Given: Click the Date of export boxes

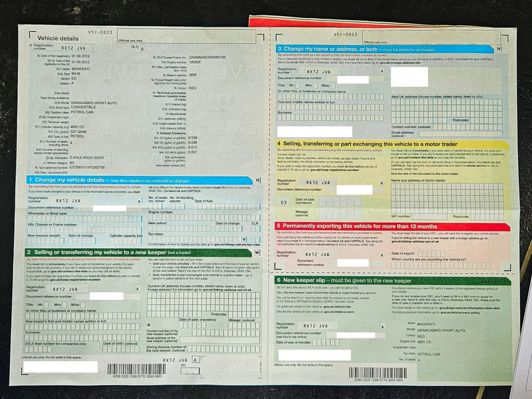Looking at the screenshot, I should coord(431,253).
